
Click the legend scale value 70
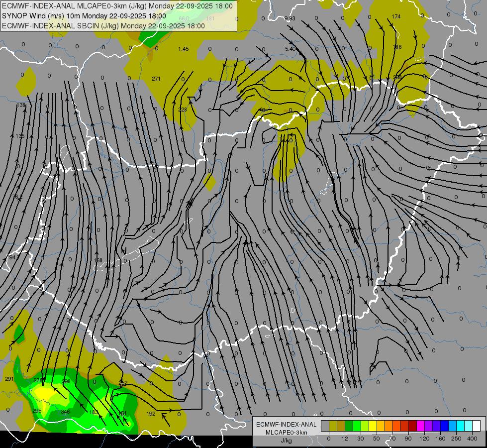point(392,439)
